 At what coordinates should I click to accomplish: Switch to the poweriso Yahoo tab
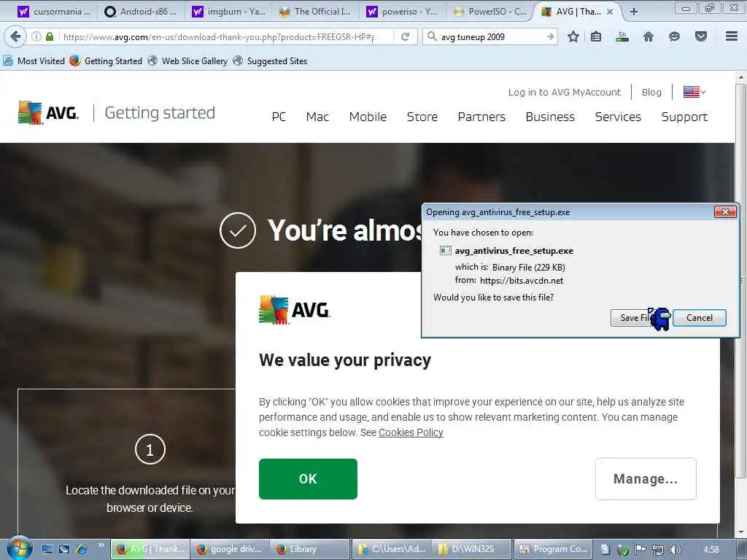click(x=403, y=12)
